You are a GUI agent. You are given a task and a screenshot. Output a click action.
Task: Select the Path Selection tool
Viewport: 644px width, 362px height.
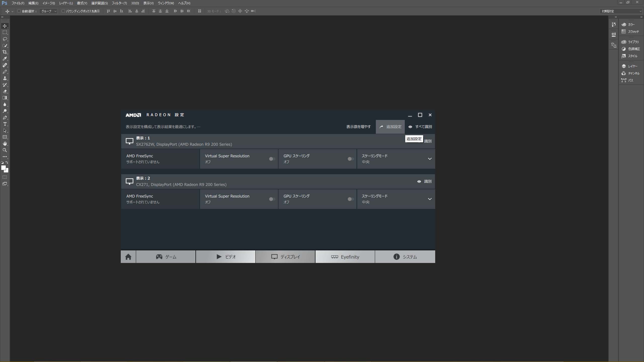[5, 130]
